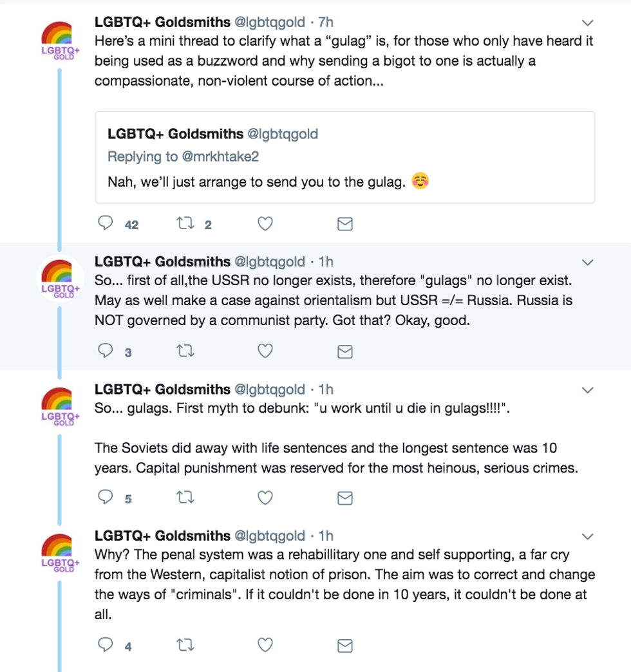Retweet the tweet about 10 year sentences

click(x=185, y=498)
